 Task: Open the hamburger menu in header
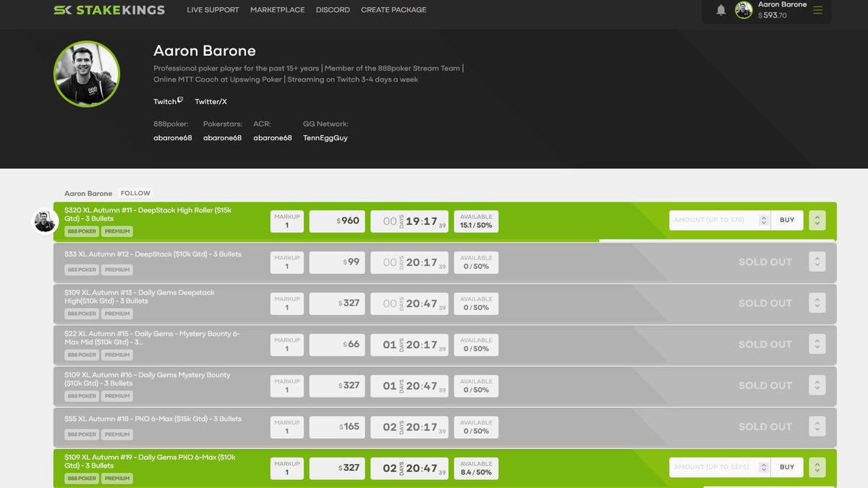click(818, 10)
